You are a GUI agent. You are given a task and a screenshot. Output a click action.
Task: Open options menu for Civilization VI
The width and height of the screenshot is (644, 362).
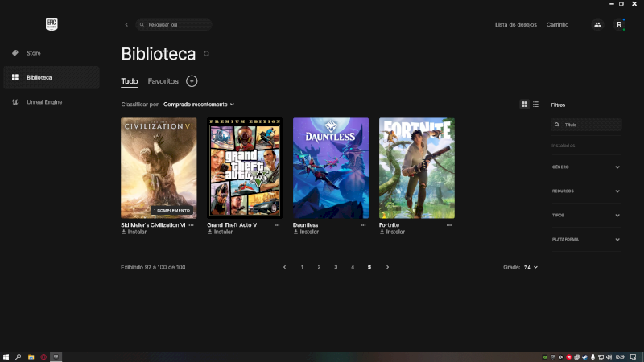click(x=191, y=225)
